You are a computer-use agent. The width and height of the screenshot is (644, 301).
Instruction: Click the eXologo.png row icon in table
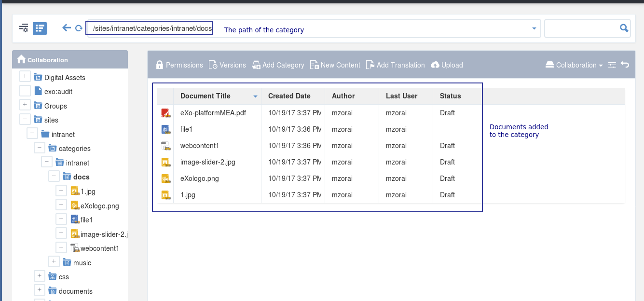pyautogui.click(x=165, y=178)
